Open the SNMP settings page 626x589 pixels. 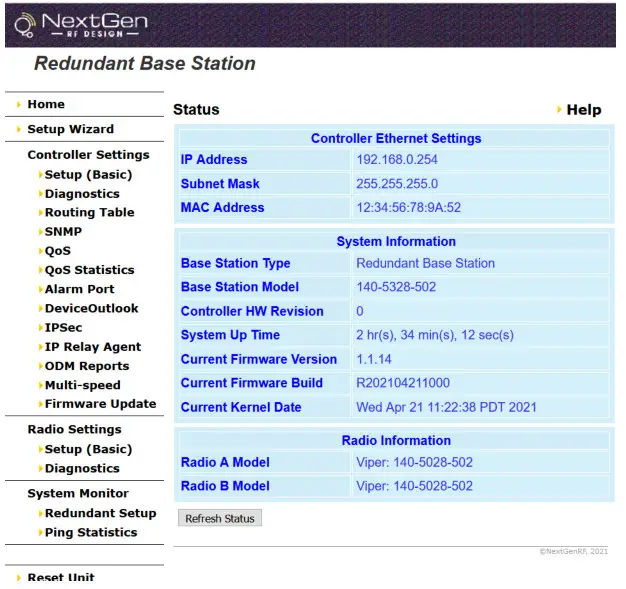[63, 232]
